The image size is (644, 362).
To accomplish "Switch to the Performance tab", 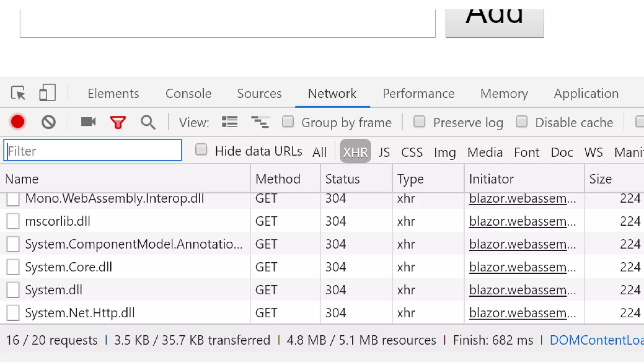I will tap(418, 93).
